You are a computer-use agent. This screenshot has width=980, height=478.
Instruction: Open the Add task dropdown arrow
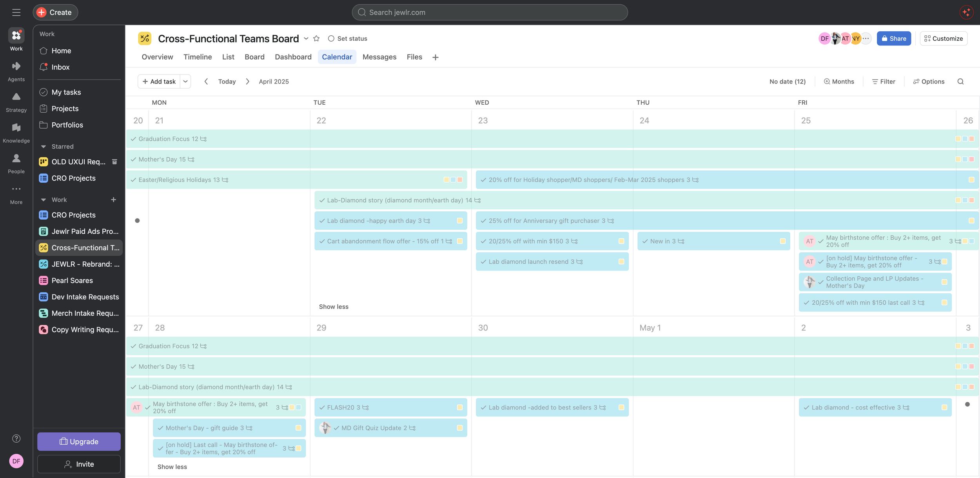(185, 82)
